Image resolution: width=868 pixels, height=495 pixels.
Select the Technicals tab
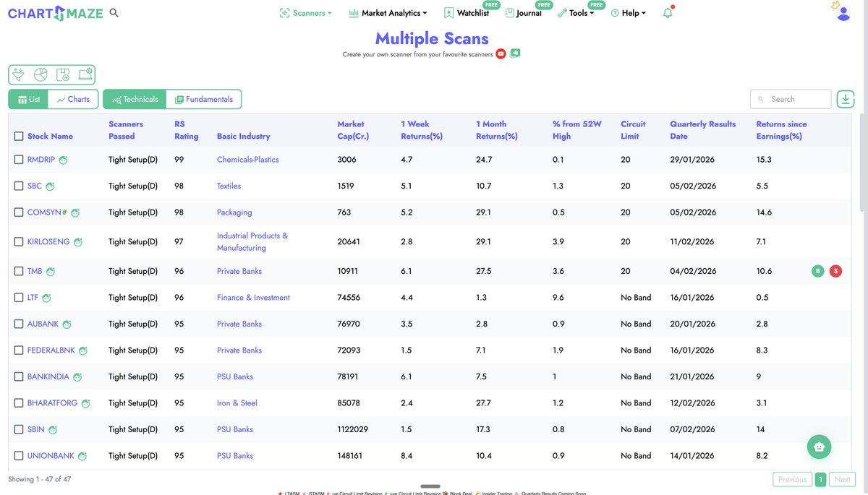(x=135, y=99)
